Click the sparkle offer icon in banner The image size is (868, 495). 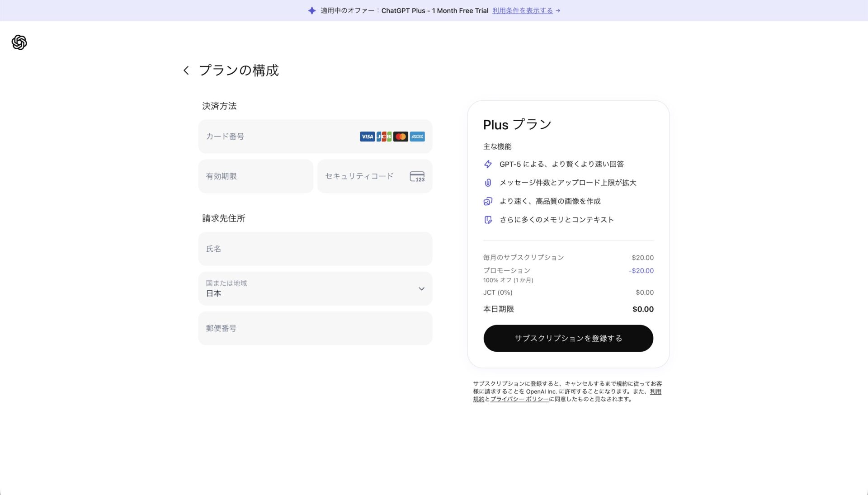[312, 10]
